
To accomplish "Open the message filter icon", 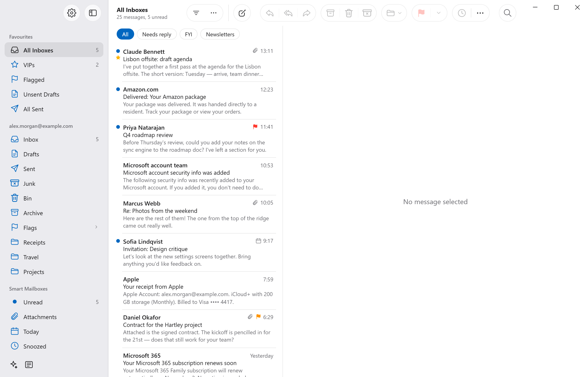I will click(x=196, y=13).
